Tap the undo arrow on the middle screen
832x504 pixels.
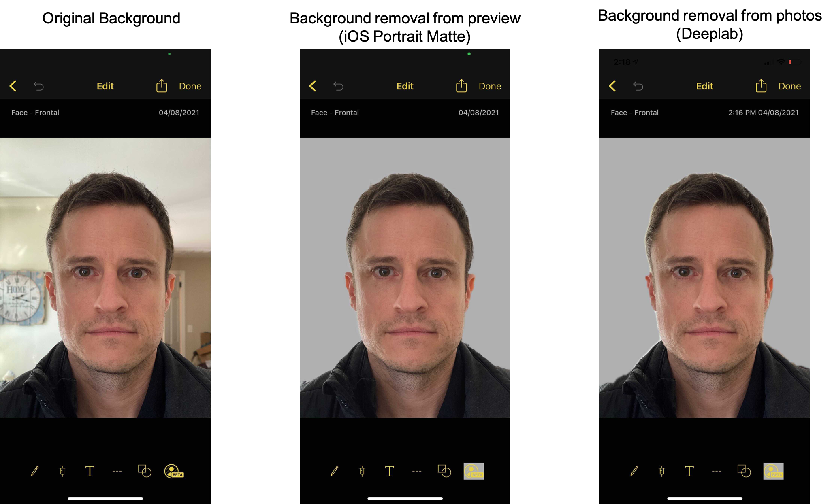point(338,86)
